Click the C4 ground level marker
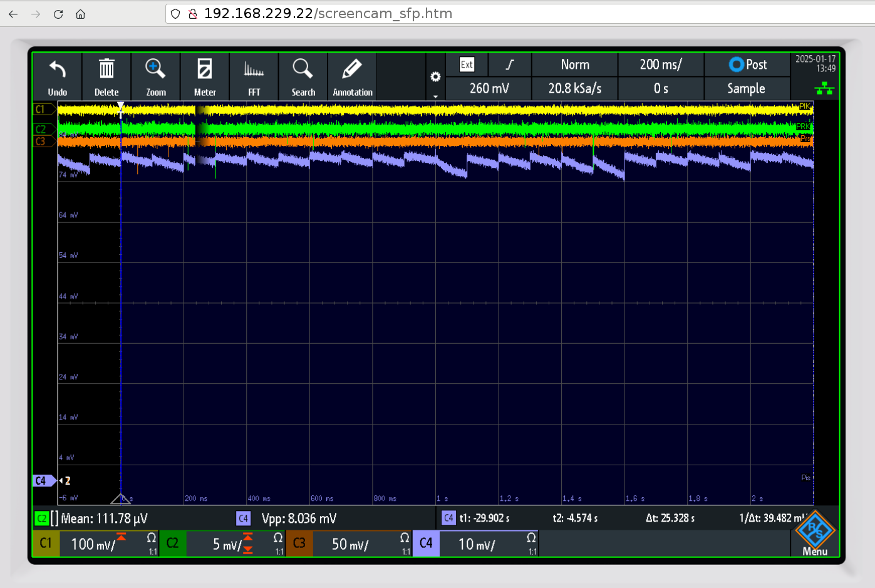The image size is (875, 588). point(41,481)
